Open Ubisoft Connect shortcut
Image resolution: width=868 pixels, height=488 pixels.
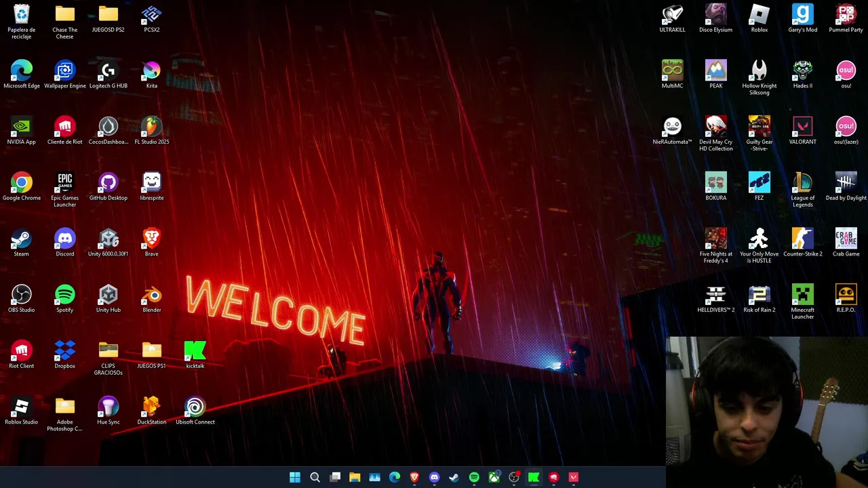[195, 411]
